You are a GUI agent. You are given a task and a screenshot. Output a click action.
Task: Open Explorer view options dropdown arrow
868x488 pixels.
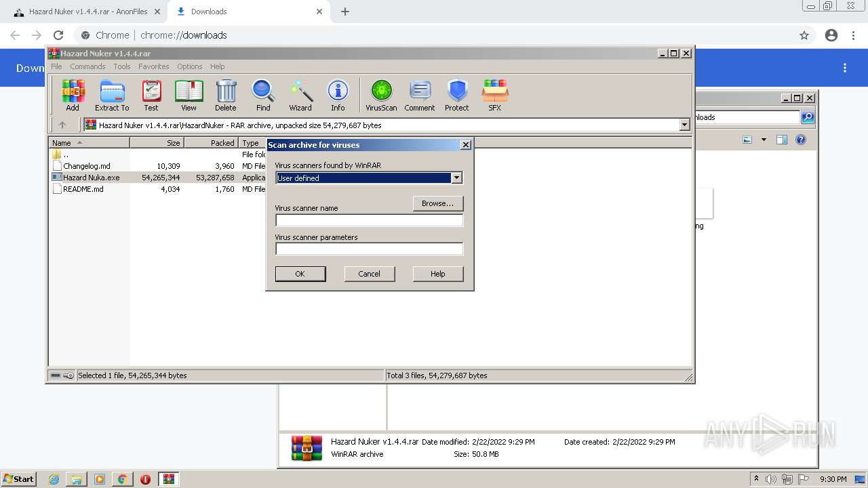coord(764,140)
